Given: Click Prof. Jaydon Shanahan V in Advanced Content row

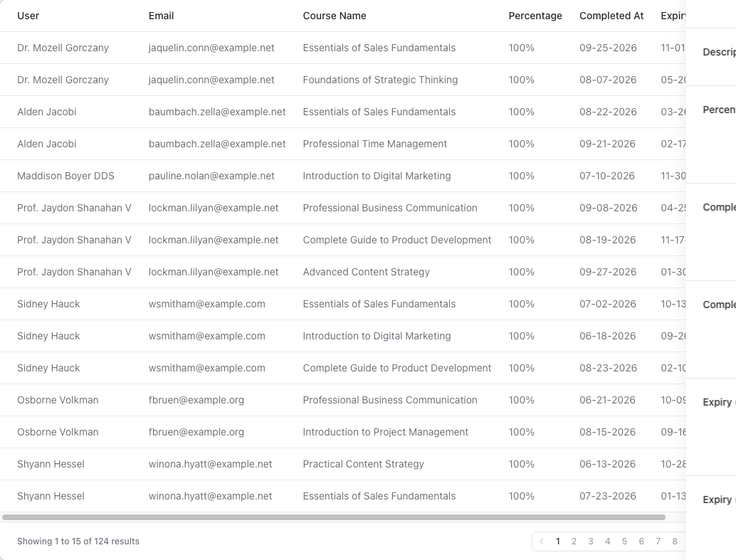Looking at the screenshot, I should 74,272.
